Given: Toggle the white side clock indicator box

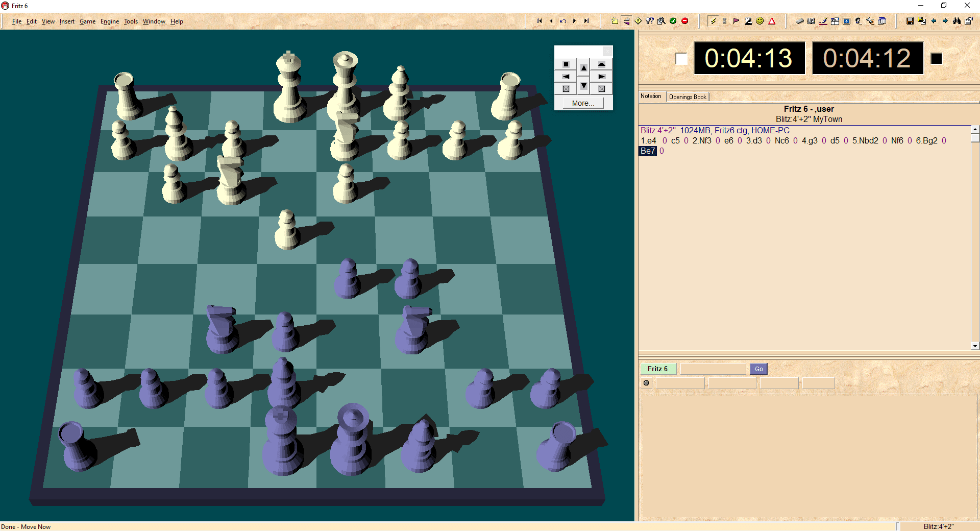Looking at the screenshot, I should click(681, 59).
